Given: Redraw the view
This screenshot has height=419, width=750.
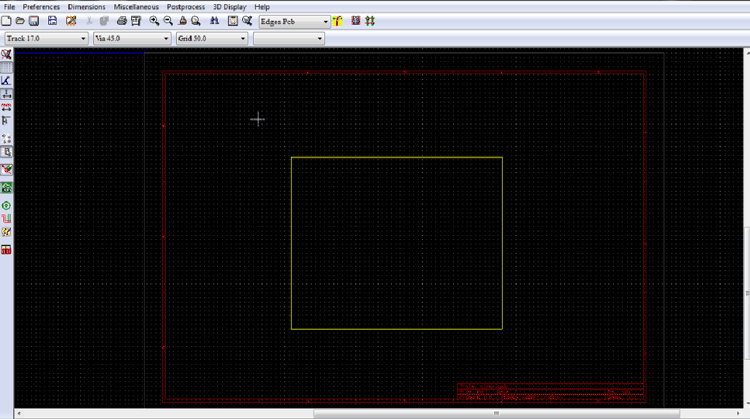Looking at the screenshot, I should pyautogui.click(x=182, y=21).
